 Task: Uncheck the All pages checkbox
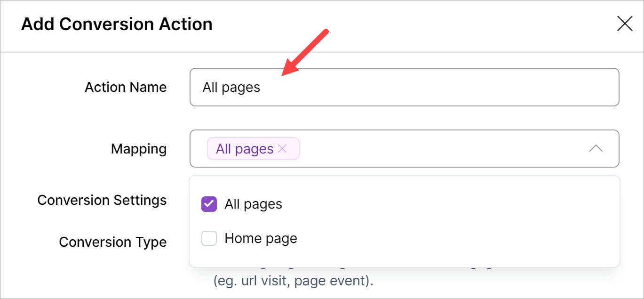(x=209, y=204)
